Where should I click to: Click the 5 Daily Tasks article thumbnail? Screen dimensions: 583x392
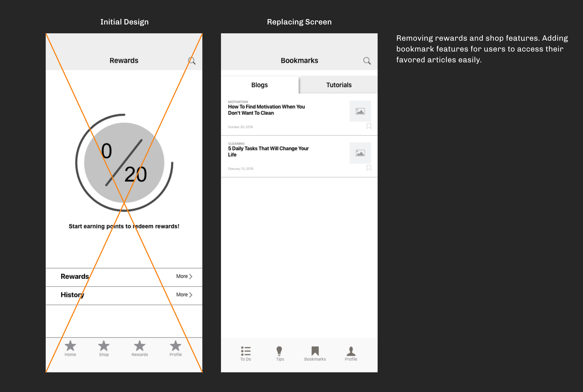click(x=360, y=153)
